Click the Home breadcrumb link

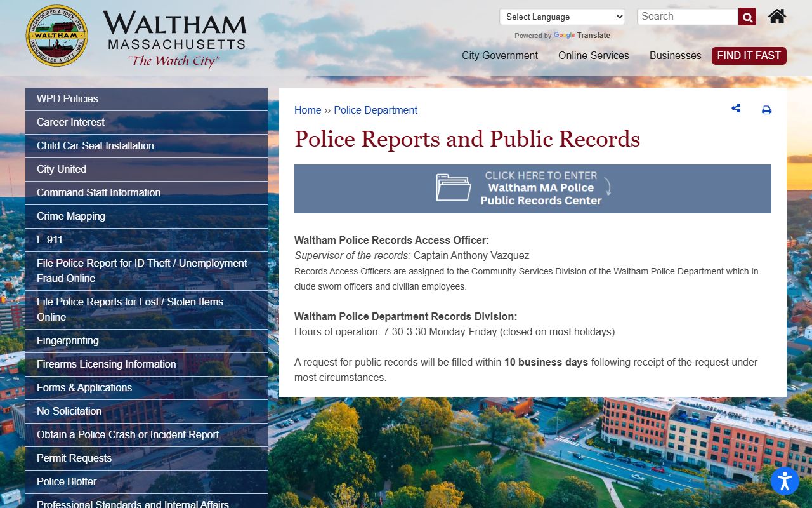click(x=308, y=110)
